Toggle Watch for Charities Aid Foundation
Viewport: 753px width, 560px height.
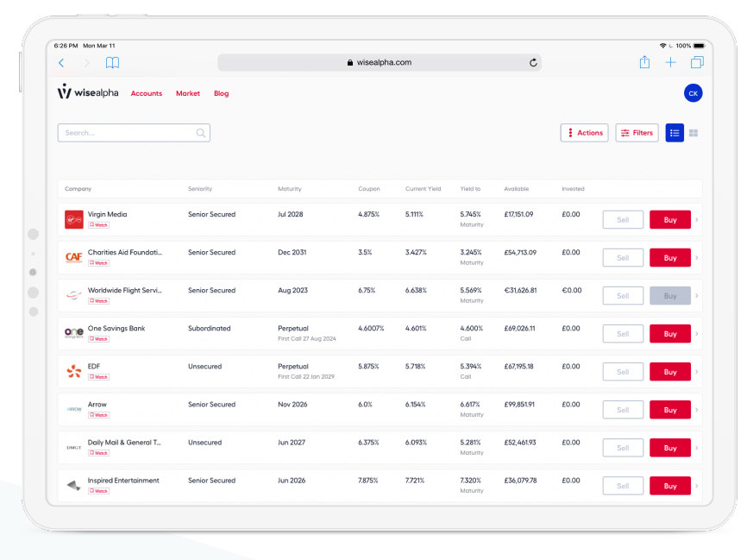(98, 262)
